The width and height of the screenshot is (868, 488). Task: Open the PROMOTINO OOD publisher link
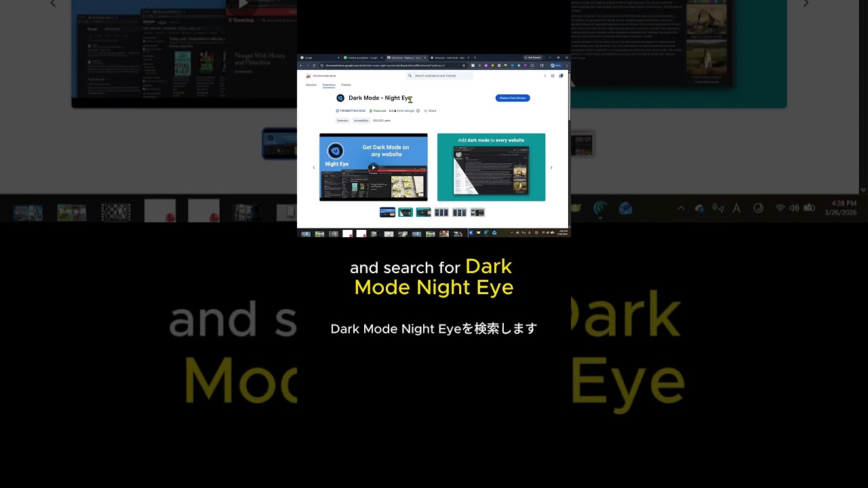(353, 110)
